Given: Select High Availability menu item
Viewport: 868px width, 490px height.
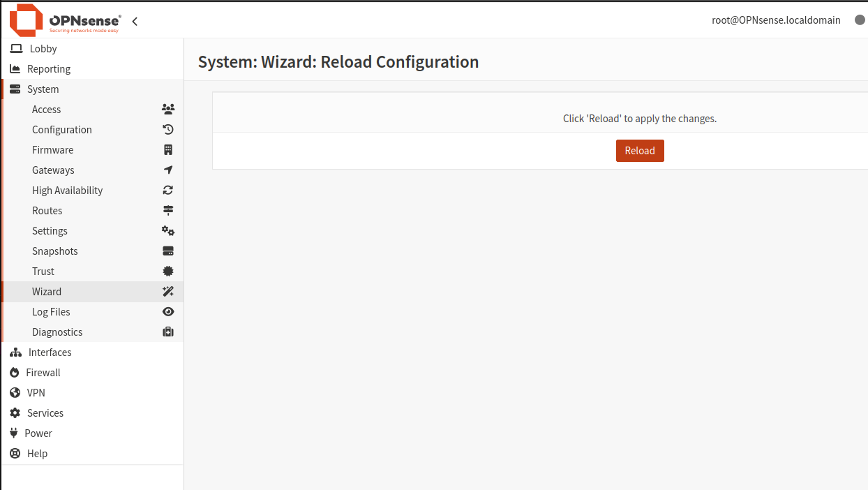Looking at the screenshot, I should (x=93, y=191).
